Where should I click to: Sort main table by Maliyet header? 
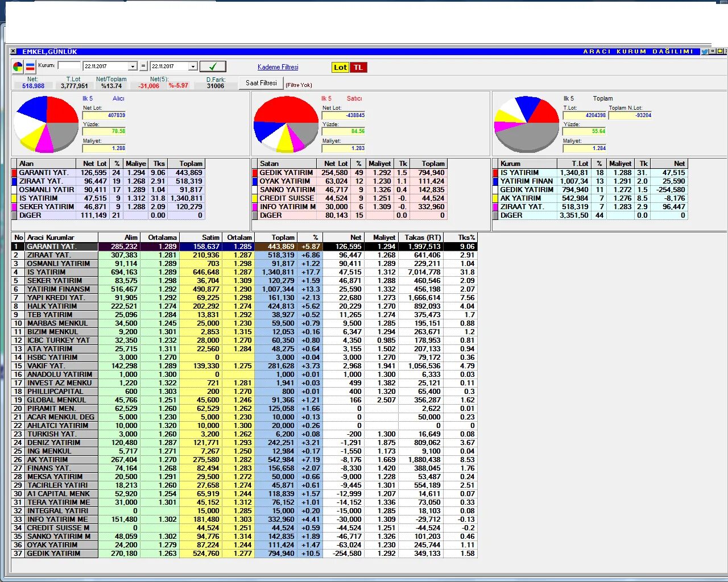(x=380, y=238)
